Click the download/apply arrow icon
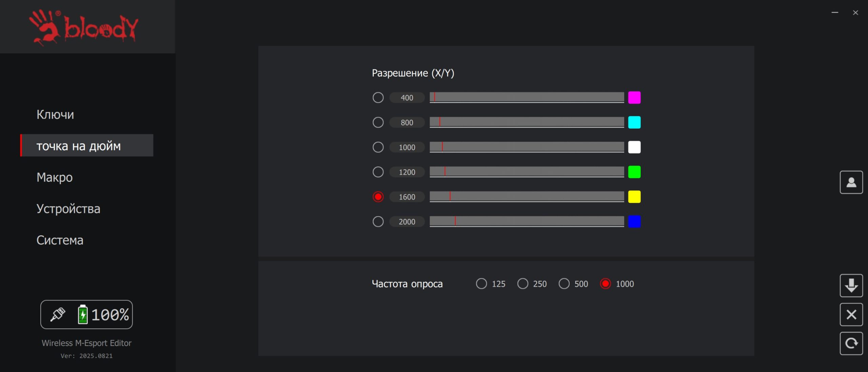 tap(851, 285)
